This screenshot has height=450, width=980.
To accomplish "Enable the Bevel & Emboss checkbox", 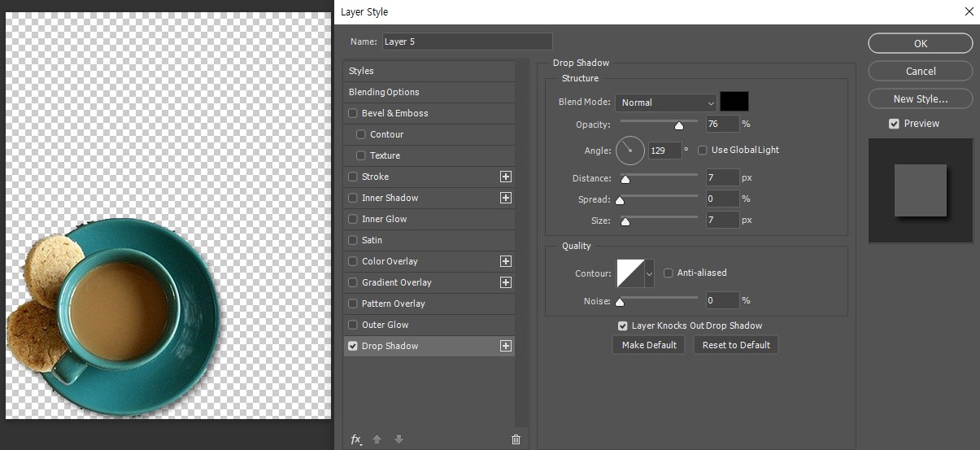I will (353, 113).
